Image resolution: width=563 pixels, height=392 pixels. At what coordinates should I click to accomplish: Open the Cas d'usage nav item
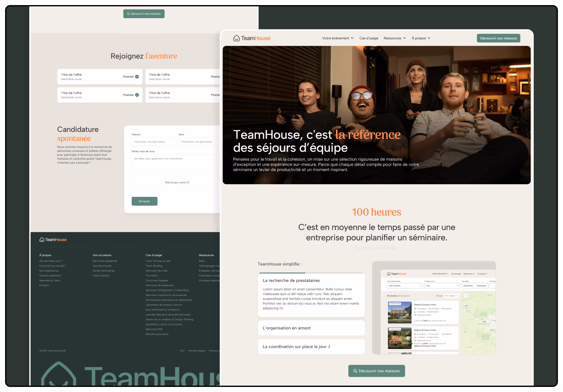tap(369, 38)
